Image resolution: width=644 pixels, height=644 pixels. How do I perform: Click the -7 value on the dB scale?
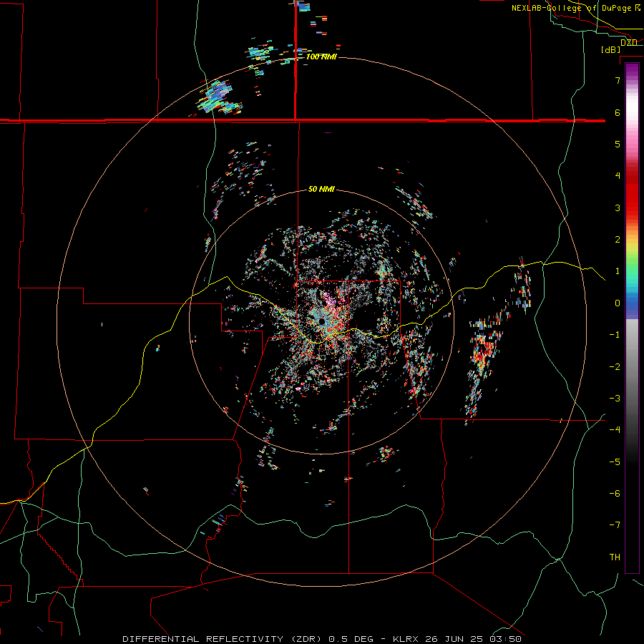615,525
